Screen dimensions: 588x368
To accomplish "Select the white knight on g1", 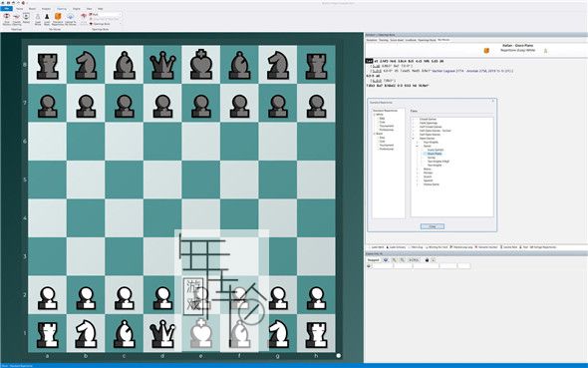I will 278,334.
